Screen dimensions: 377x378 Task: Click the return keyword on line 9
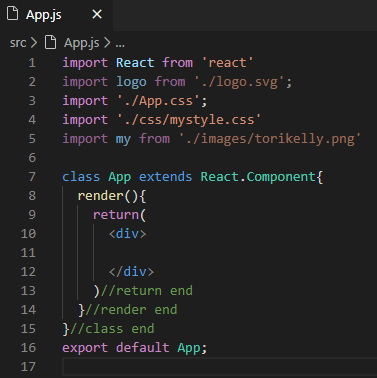(x=116, y=215)
